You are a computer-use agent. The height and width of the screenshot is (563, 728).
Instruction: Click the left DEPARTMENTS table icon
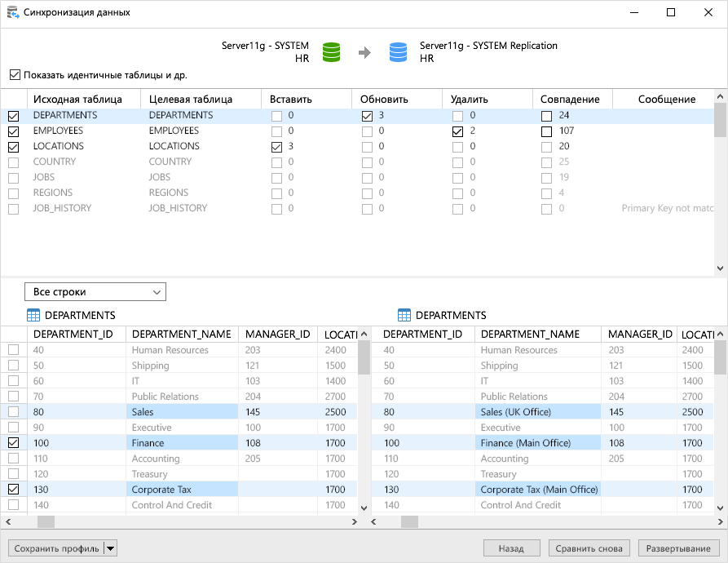[33, 316]
